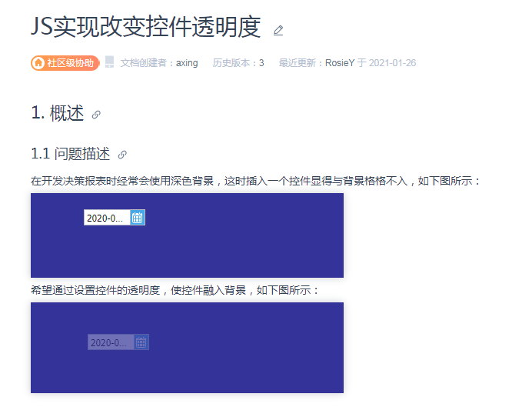Click the update date 2021-01-26

(x=392, y=63)
